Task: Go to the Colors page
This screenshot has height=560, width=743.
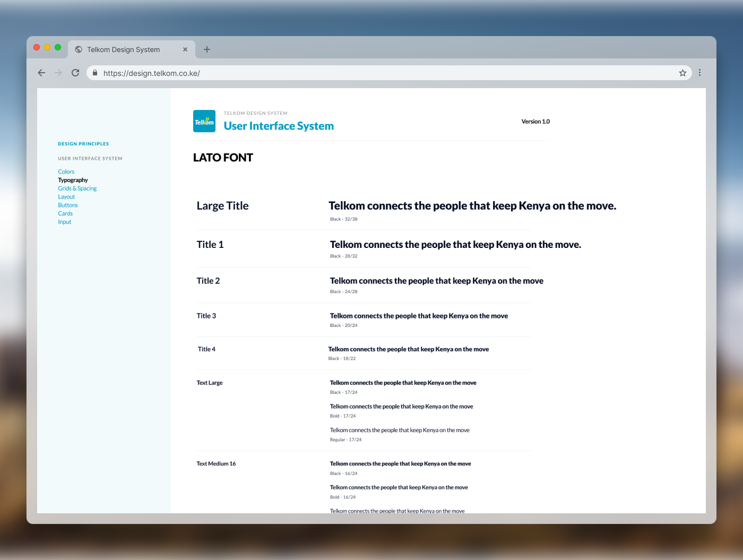Action: point(66,171)
